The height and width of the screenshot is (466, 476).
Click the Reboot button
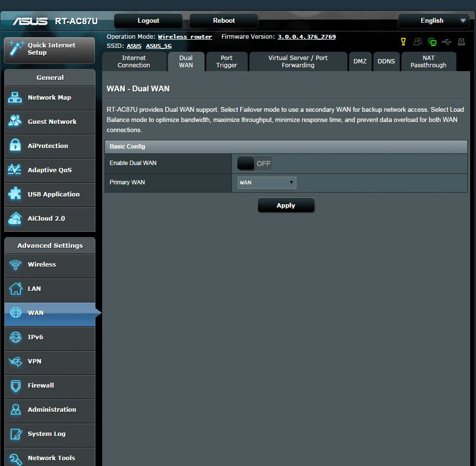(224, 21)
